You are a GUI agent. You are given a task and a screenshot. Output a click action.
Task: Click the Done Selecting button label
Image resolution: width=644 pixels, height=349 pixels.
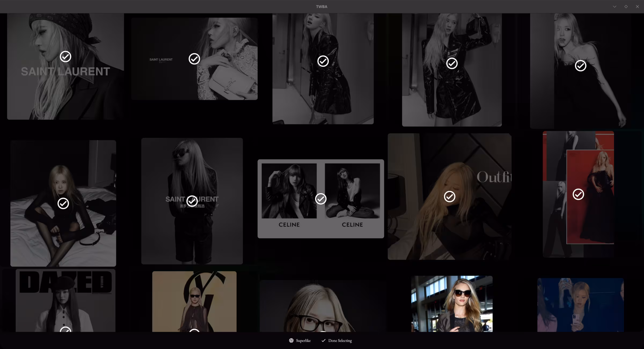click(x=340, y=340)
